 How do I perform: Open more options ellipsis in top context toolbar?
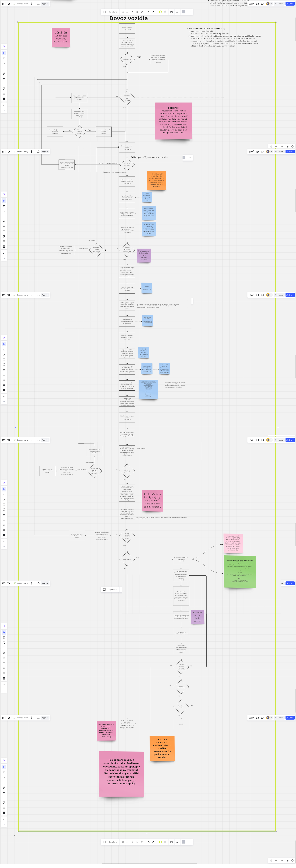click(x=190, y=12)
